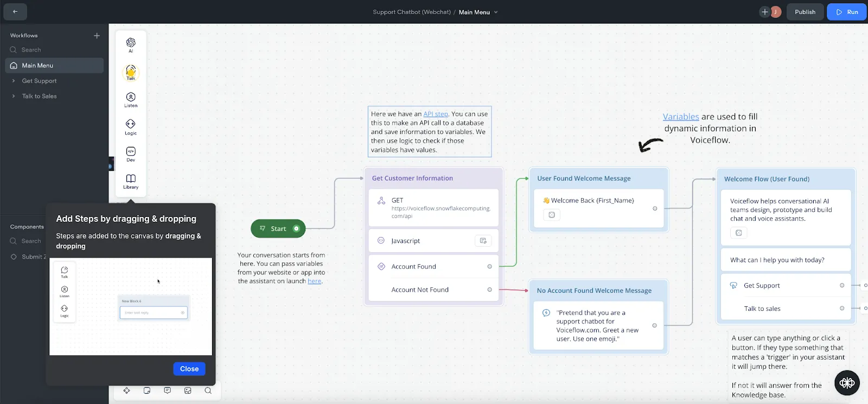The height and width of the screenshot is (404, 868).
Task: Select the comment tool in bottom toolbar
Action: point(167,390)
